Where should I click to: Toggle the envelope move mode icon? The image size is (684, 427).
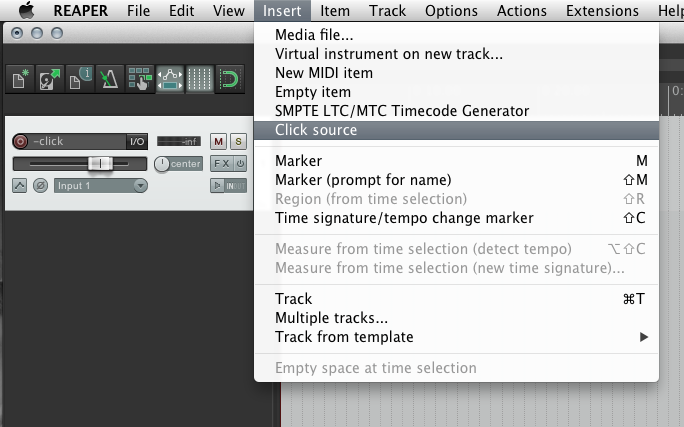coord(170,79)
